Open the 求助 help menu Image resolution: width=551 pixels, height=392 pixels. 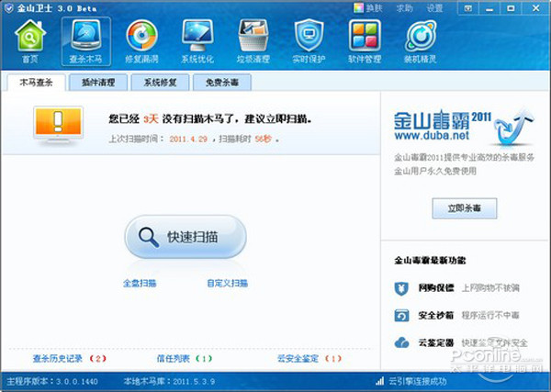point(404,8)
